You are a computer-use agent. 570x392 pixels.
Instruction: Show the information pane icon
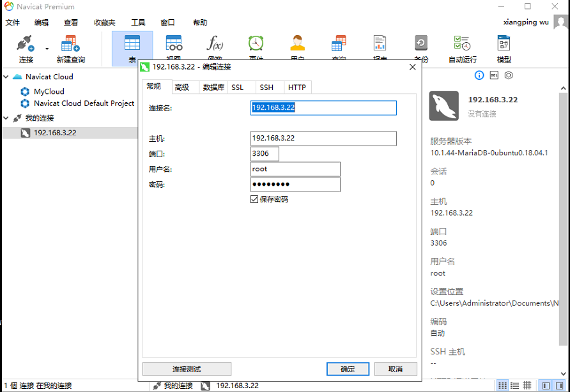coord(479,75)
